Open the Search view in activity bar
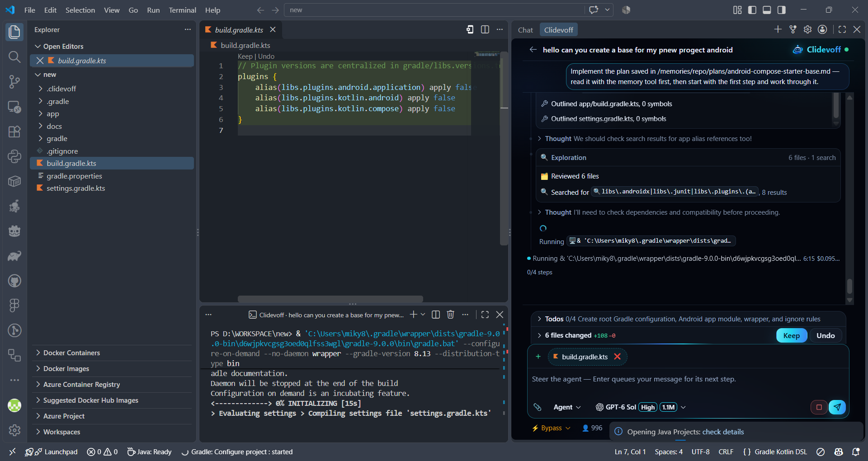Screen dimensions: 868x461 (14, 57)
